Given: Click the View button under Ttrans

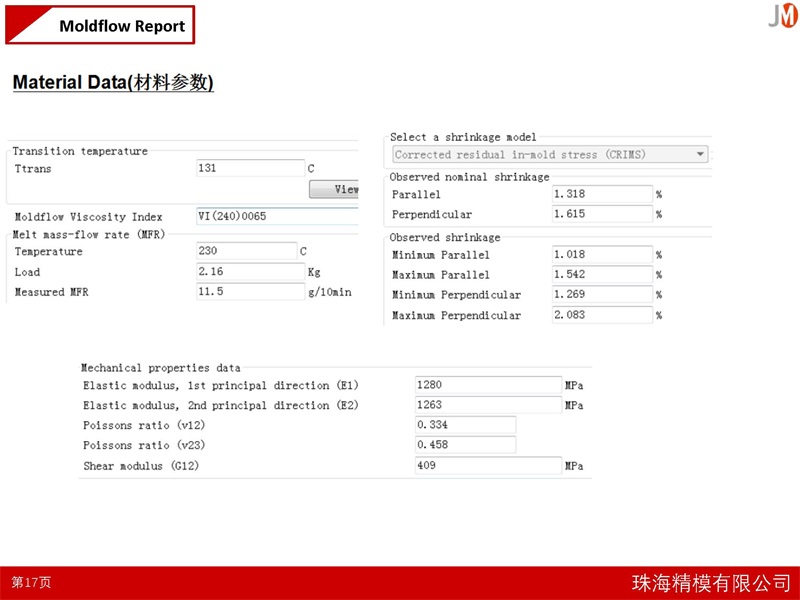Looking at the screenshot, I should point(334,189).
